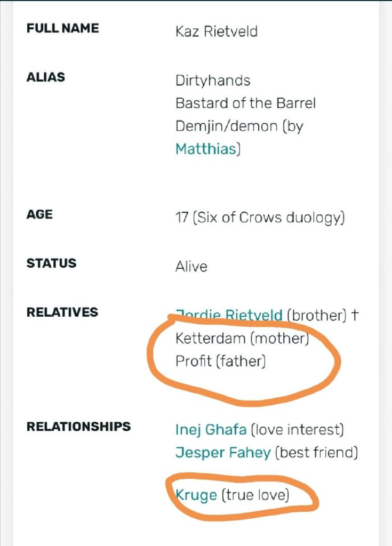
Task: Click the Profit (father) entry
Action: click(220, 361)
